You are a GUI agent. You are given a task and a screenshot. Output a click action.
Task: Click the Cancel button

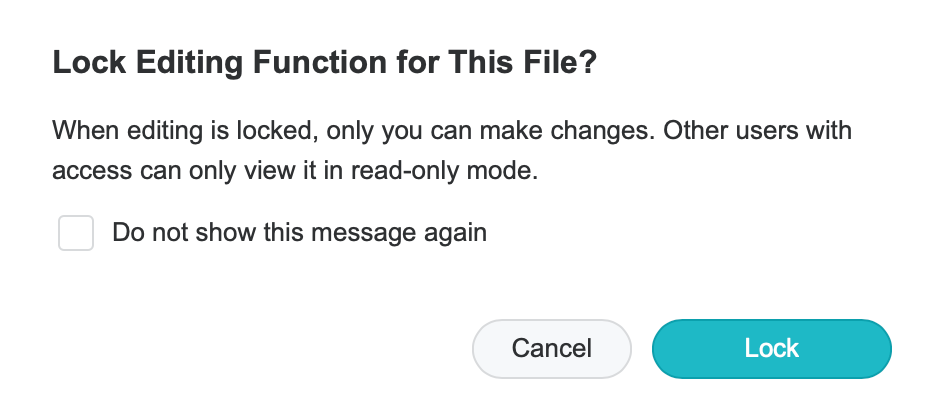pos(551,349)
